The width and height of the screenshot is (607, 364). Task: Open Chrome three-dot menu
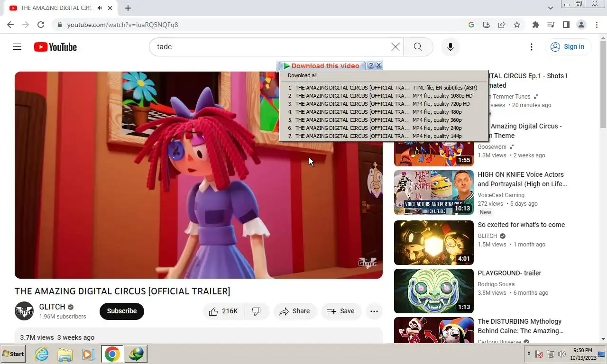pyautogui.click(x=596, y=25)
